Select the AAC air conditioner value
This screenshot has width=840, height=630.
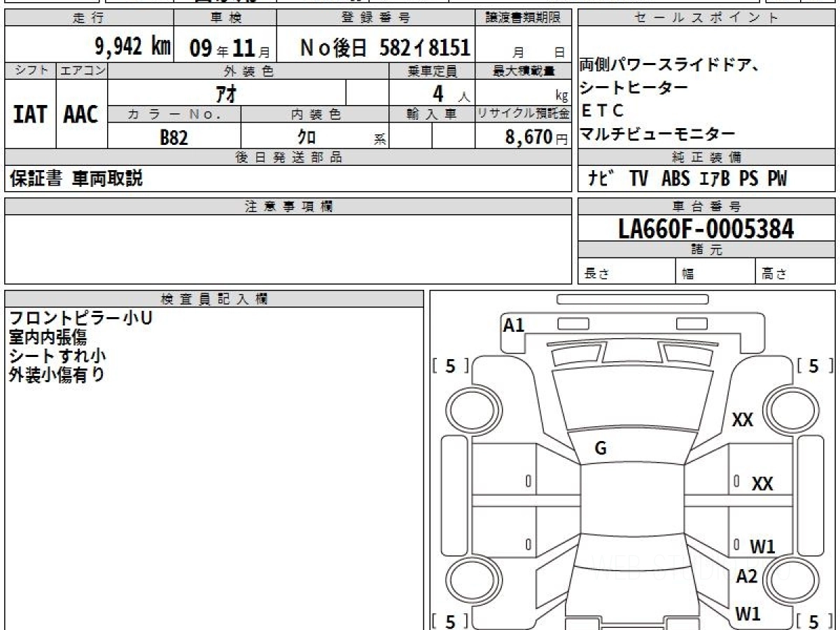pos(81,115)
